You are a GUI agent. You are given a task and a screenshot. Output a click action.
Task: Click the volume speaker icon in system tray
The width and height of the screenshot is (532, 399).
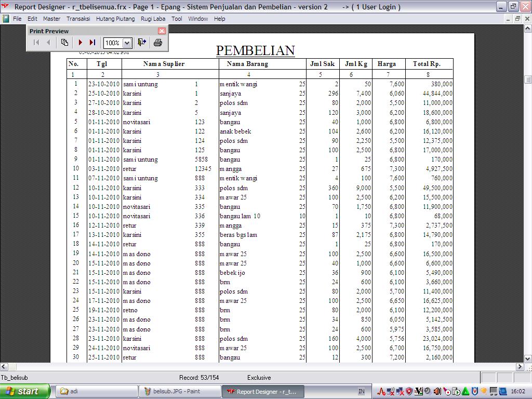click(x=437, y=391)
